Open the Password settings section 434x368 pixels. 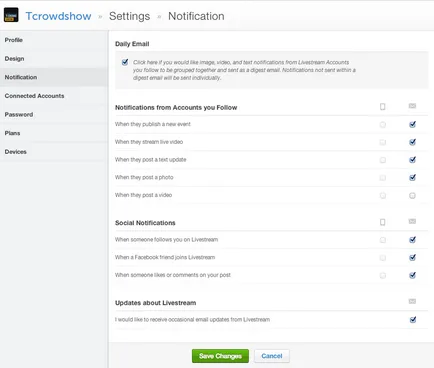click(x=54, y=115)
